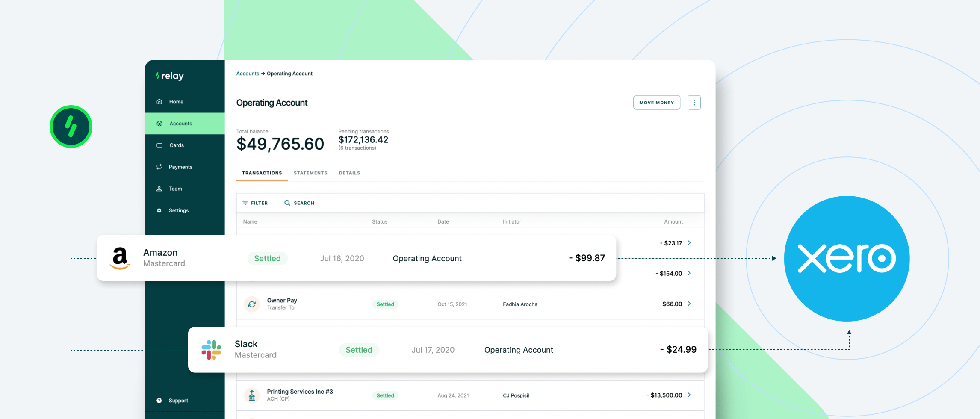Switch to the Transactions tab
980x419 pixels.
tap(262, 173)
